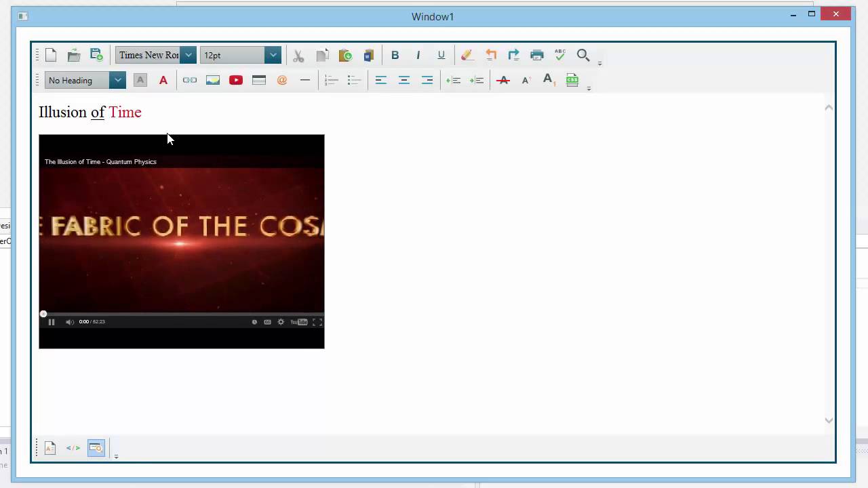The height and width of the screenshot is (488, 868).
Task: Center align text
Action: coord(404,80)
